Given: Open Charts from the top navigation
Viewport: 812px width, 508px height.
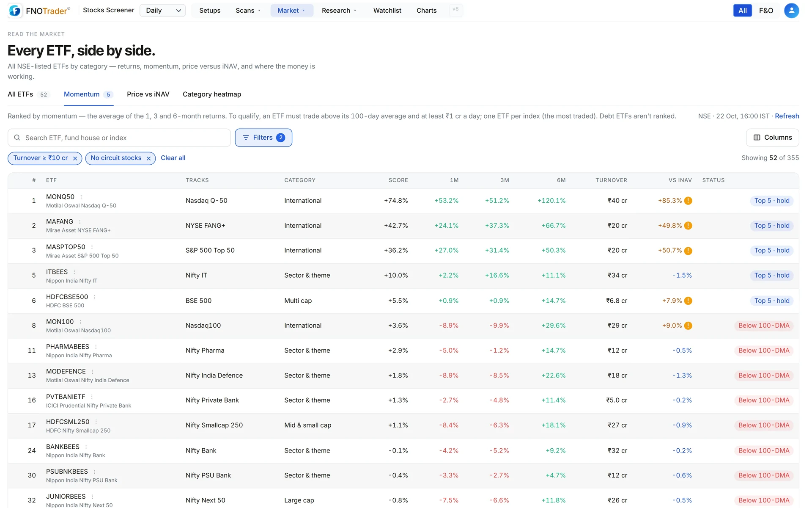Looking at the screenshot, I should pyautogui.click(x=426, y=11).
